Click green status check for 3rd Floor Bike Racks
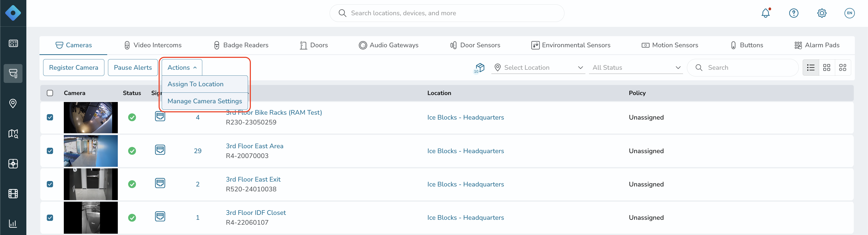 click(132, 118)
